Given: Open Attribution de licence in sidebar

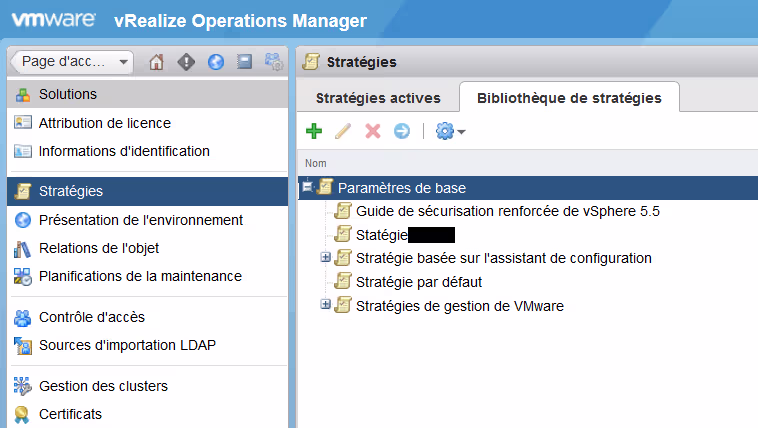Looking at the screenshot, I should pyautogui.click(x=104, y=123).
